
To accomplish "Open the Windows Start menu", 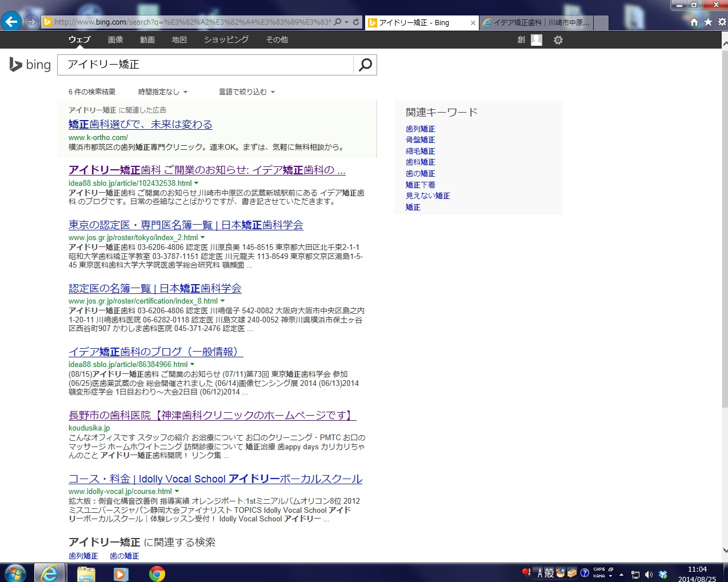I will pyautogui.click(x=15, y=573).
